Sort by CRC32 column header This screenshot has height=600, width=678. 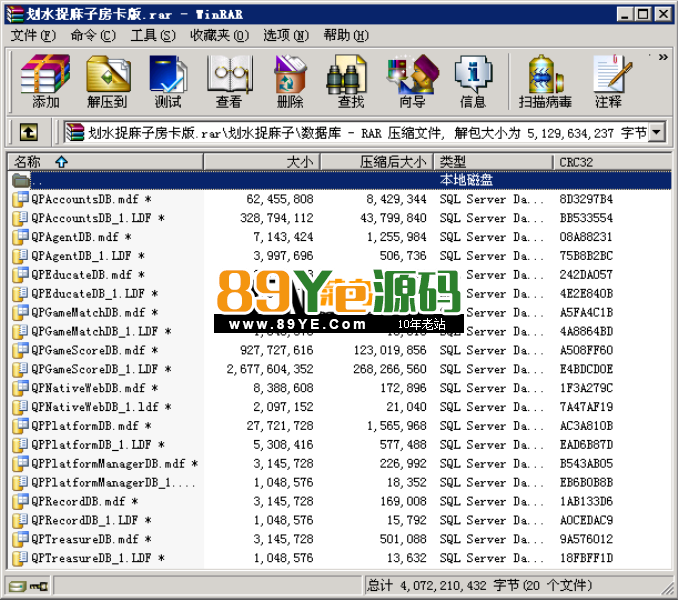(x=611, y=162)
